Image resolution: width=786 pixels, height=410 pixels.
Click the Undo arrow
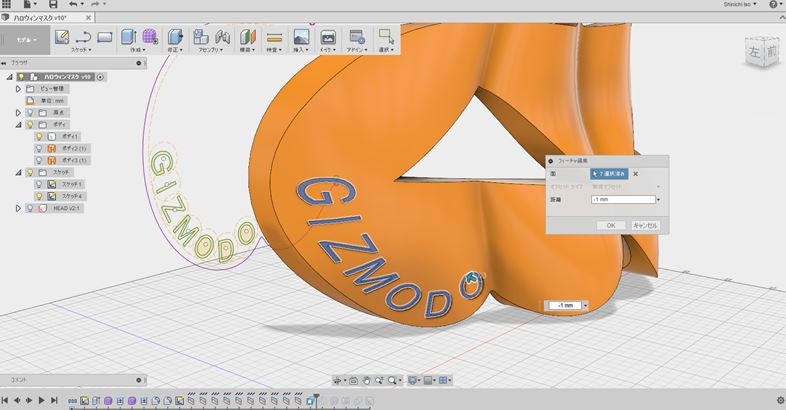tap(73, 4)
